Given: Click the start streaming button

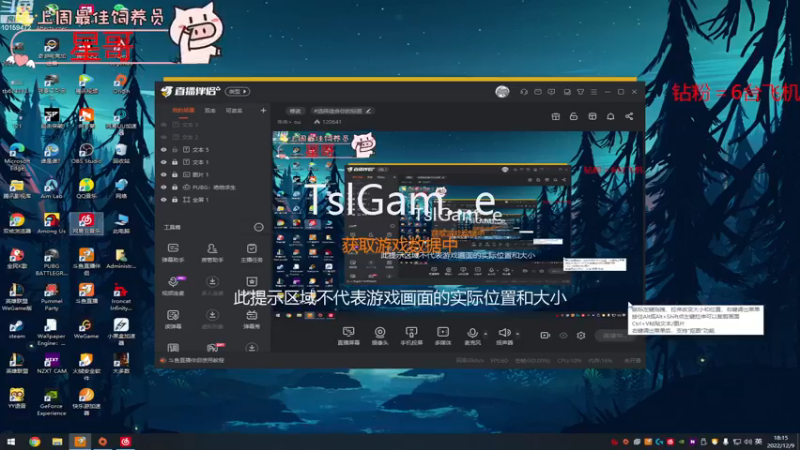Looking at the screenshot, I should (616, 335).
